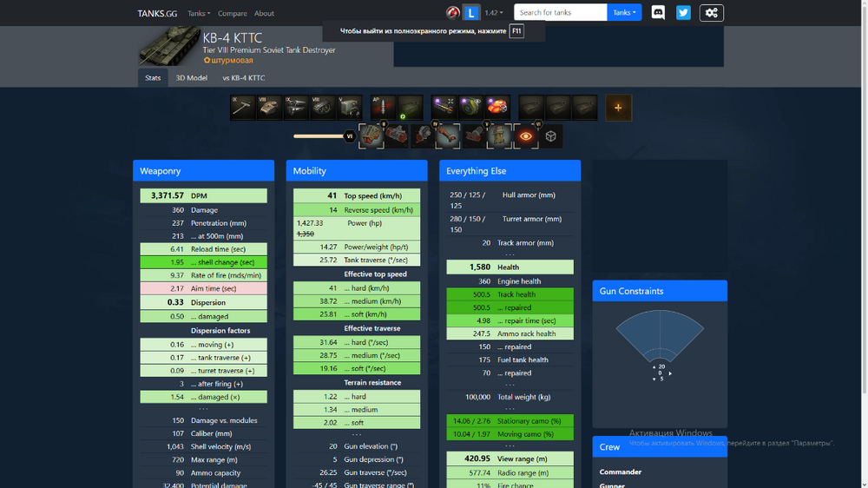The width and height of the screenshot is (868, 488).
Task: Click the View range (m) row
Action: [x=510, y=458]
